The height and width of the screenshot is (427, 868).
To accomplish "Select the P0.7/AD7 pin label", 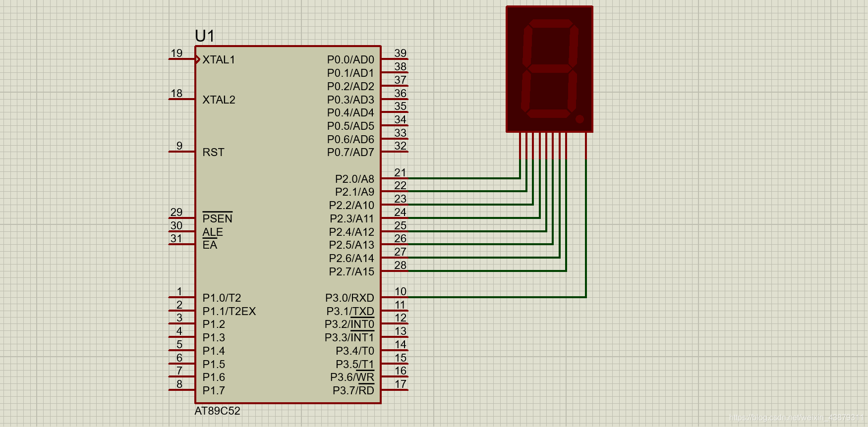I will (x=350, y=152).
